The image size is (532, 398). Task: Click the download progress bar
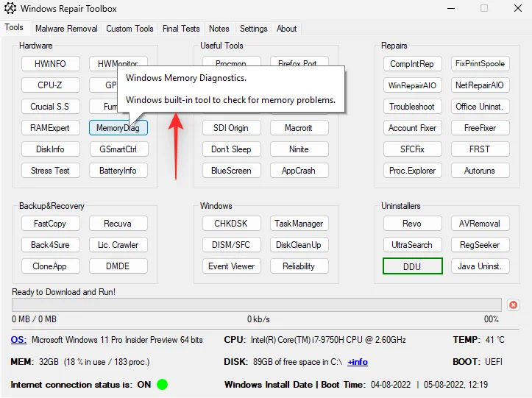pos(257,305)
